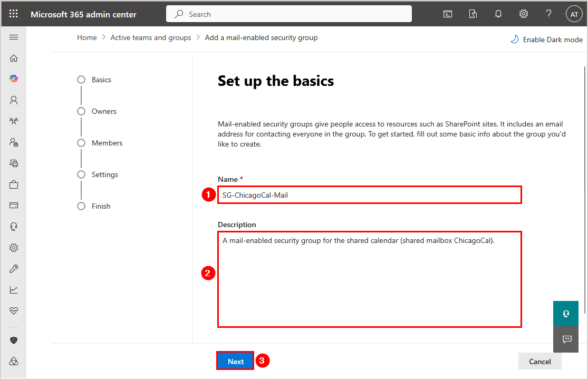Open Users icon in left navigation

14,100
